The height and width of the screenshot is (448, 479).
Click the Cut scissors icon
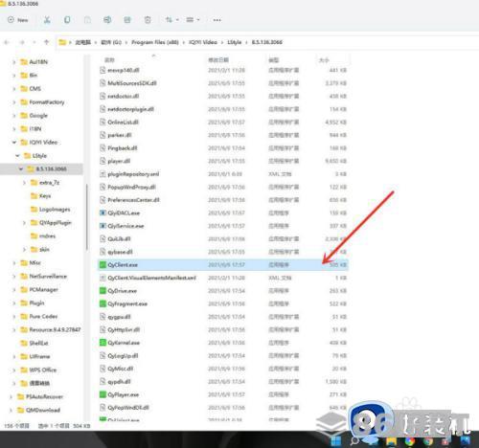pyautogui.click(x=47, y=20)
